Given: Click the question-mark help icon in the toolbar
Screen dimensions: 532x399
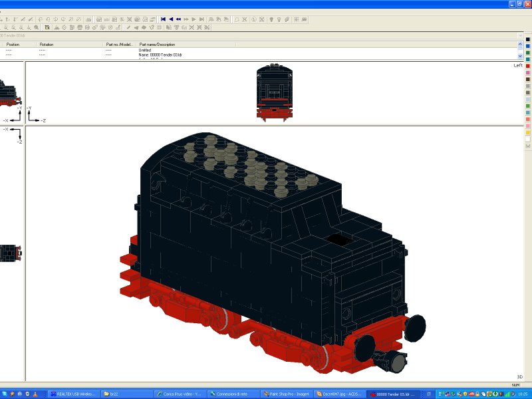Looking at the screenshot, I should (x=151, y=29).
